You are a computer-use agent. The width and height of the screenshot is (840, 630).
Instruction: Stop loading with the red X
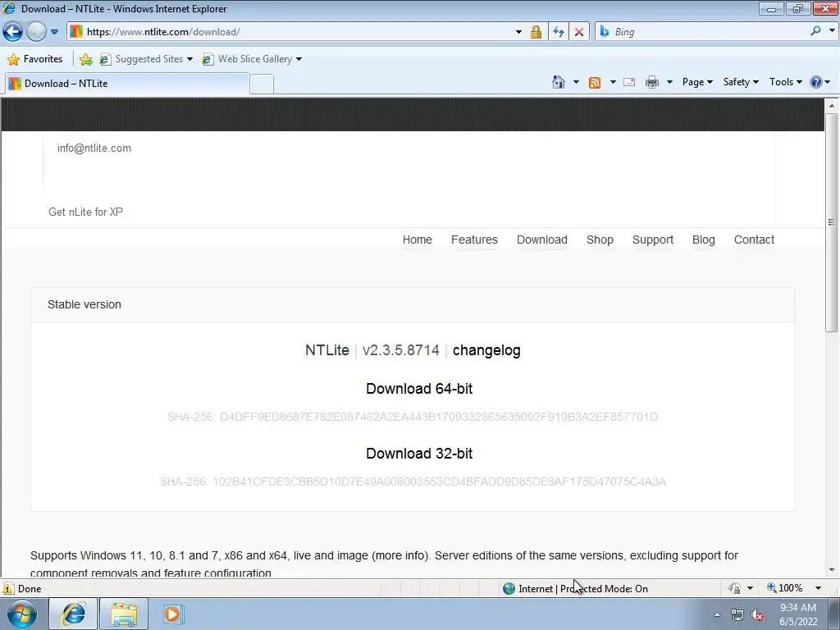(579, 32)
